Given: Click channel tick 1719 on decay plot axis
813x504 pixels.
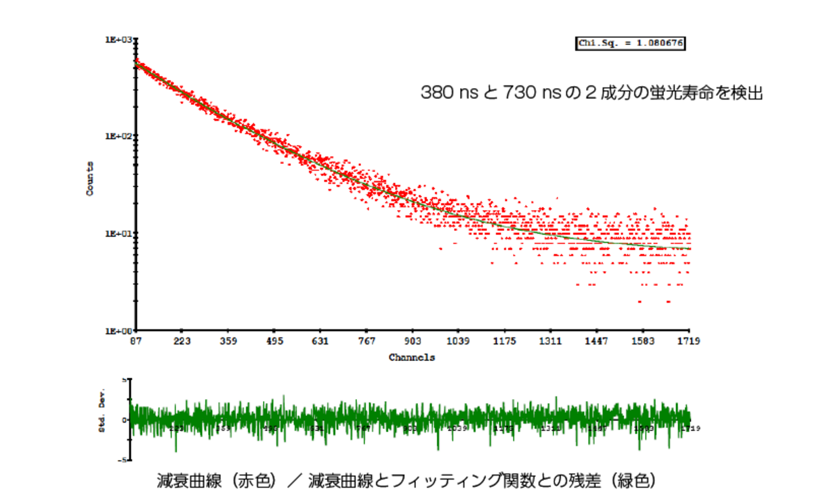Looking at the screenshot, I should click(689, 341).
